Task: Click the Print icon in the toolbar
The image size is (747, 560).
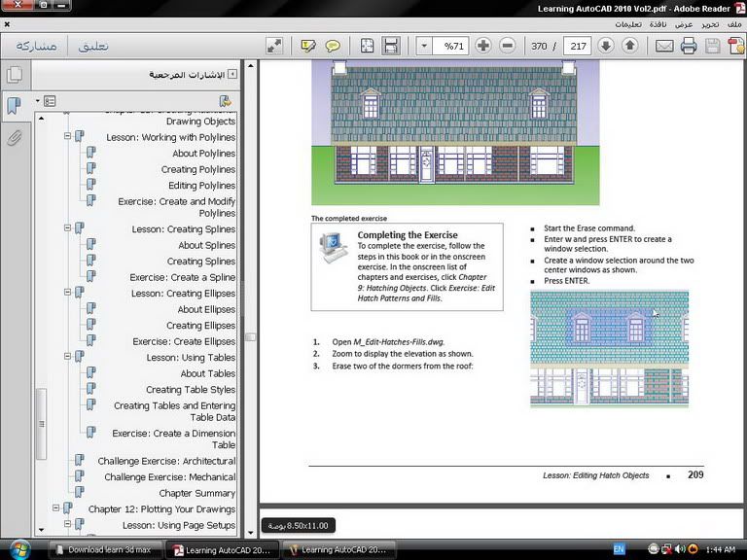Action: pyautogui.click(x=689, y=47)
